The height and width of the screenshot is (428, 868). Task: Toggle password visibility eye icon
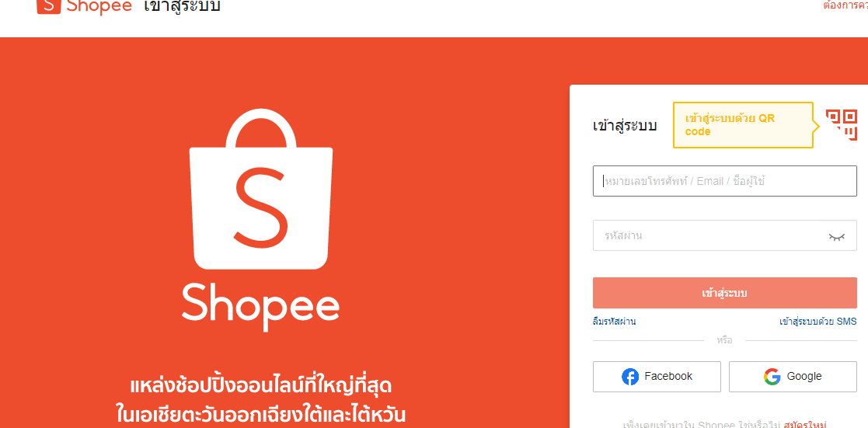coord(836,236)
